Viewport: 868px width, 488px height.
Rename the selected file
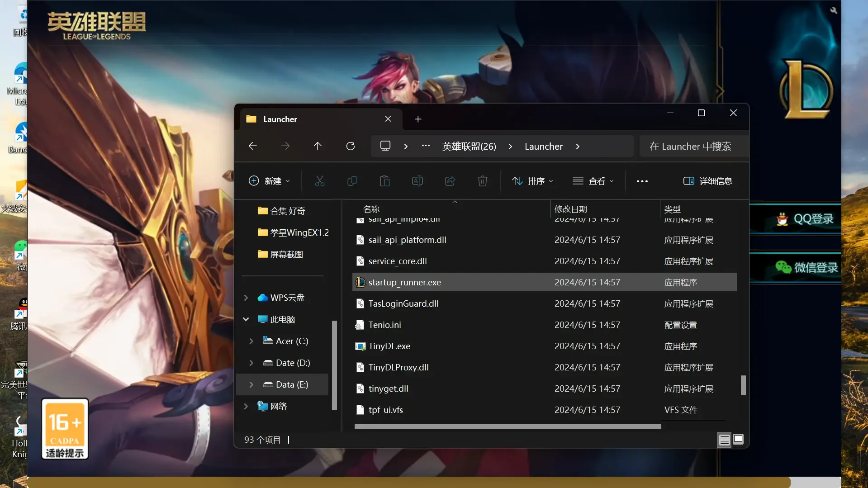tap(417, 181)
